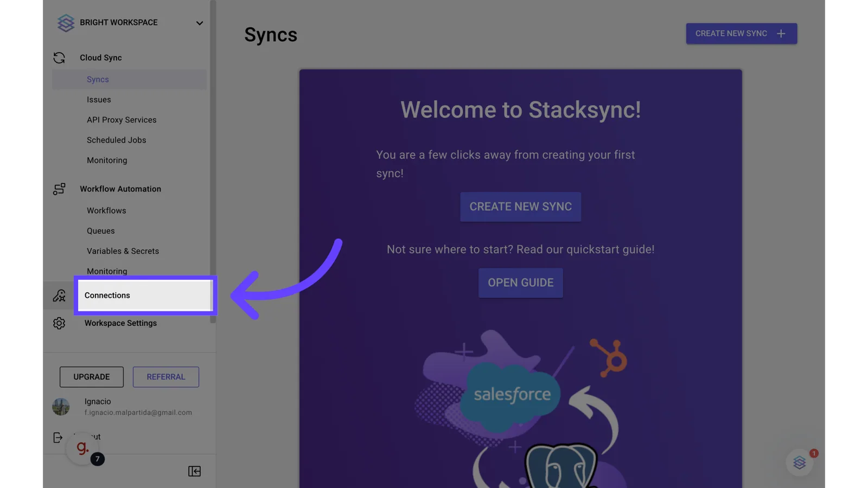
Task: Collapse the sidebar with the panel icon
Action: click(x=195, y=471)
